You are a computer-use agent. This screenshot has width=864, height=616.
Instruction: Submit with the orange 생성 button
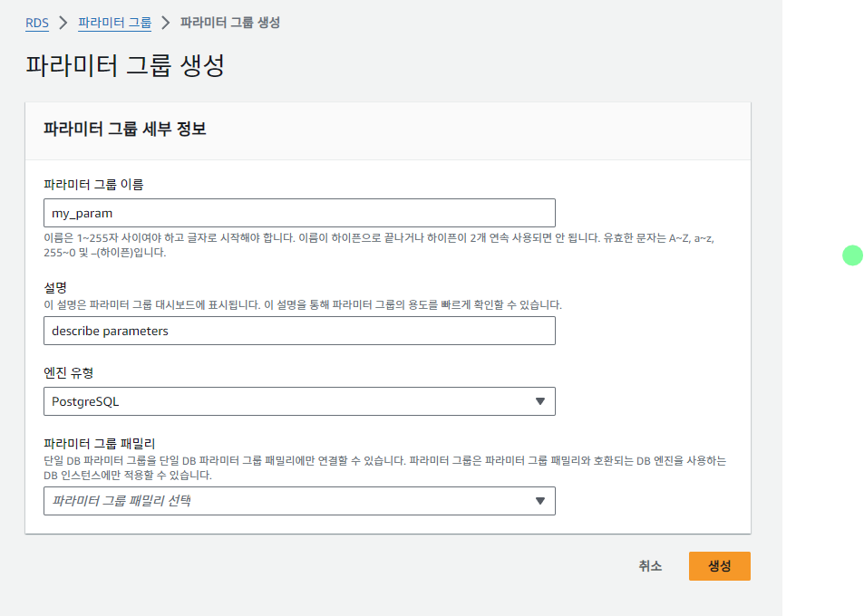pyautogui.click(x=720, y=566)
